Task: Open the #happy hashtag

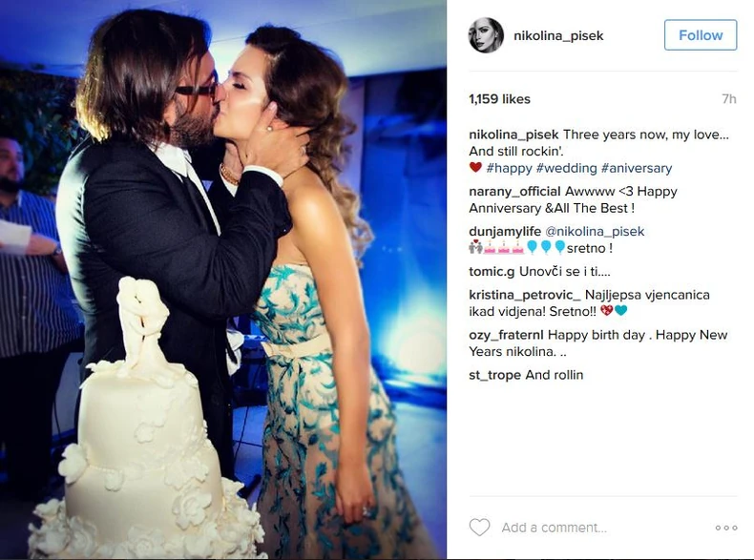Action: (509, 168)
